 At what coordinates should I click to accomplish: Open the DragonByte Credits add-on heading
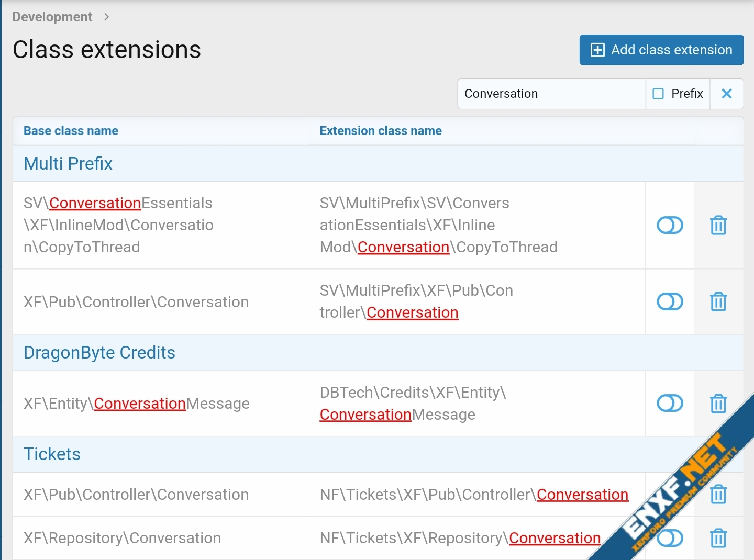pos(99,353)
